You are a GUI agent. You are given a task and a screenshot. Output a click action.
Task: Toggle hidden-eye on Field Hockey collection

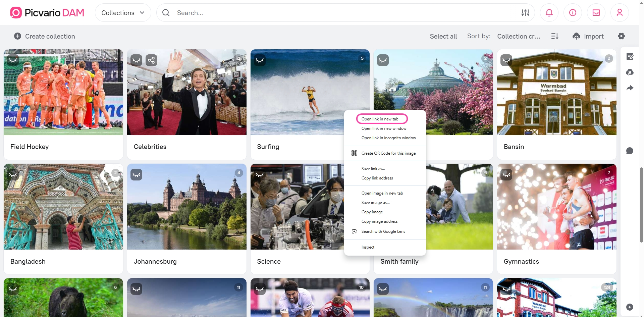tap(13, 60)
